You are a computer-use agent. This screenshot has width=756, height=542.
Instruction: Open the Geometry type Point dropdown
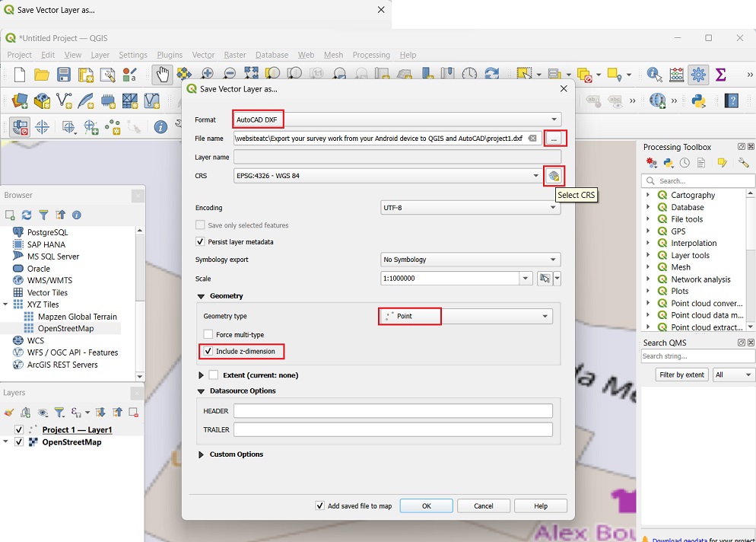coord(465,316)
